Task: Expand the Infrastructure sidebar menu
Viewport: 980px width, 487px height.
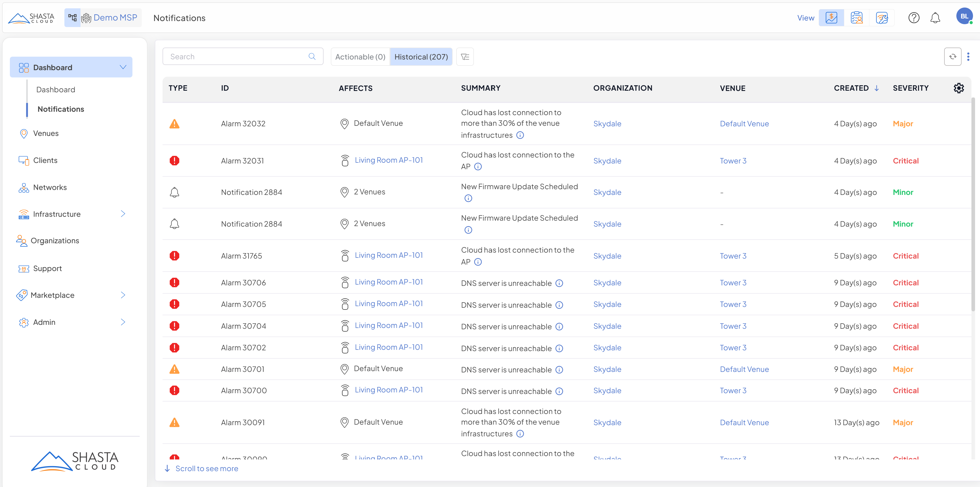Action: point(123,214)
